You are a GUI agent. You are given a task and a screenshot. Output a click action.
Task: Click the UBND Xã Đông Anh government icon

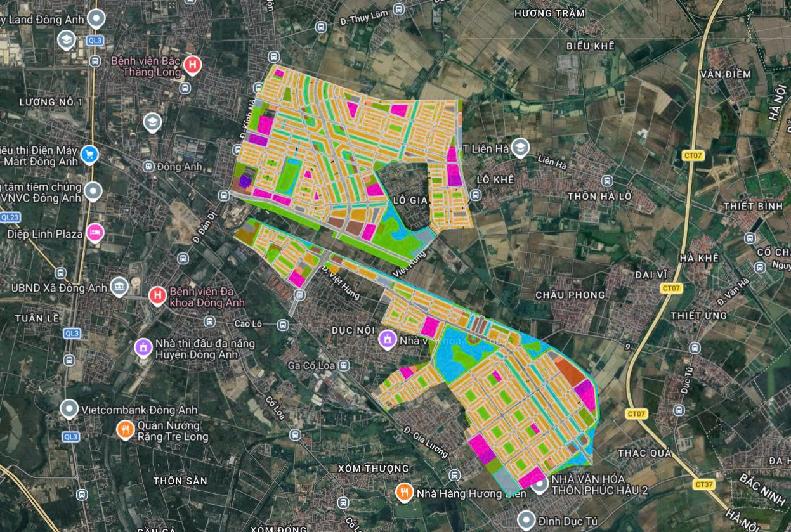pos(119,287)
